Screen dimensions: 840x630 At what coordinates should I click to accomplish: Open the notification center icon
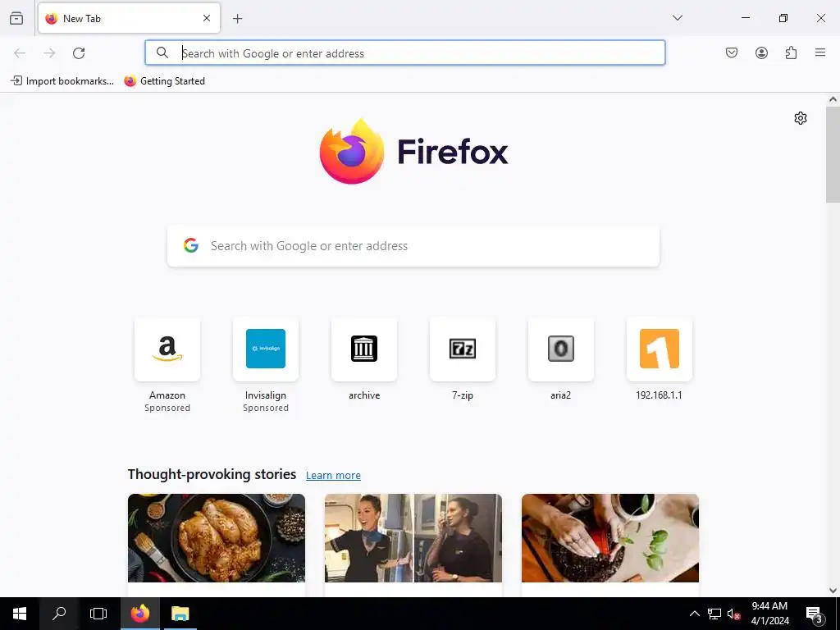tap(814, 614)
